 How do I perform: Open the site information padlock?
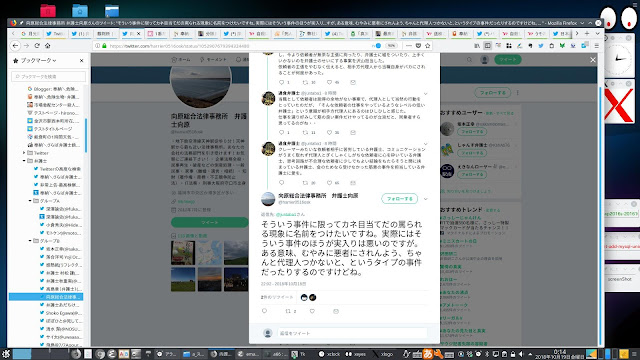click(104, 46)
